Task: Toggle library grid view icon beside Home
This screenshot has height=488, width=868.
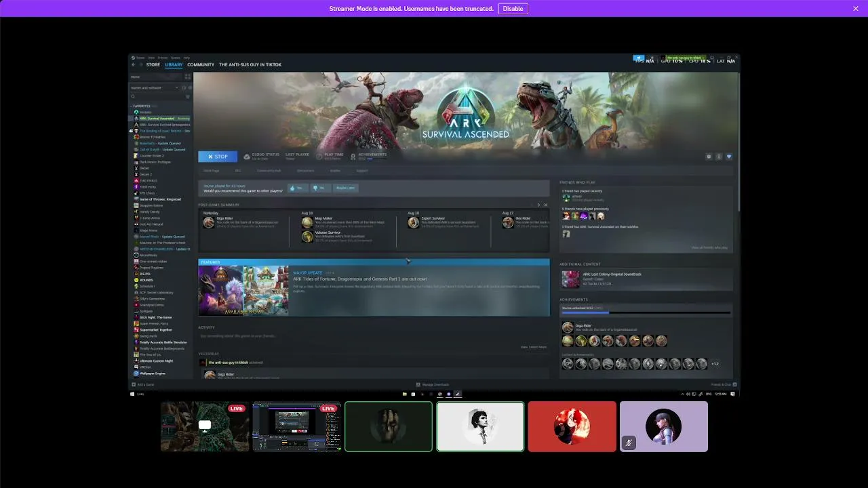Action: click(188, 77)
